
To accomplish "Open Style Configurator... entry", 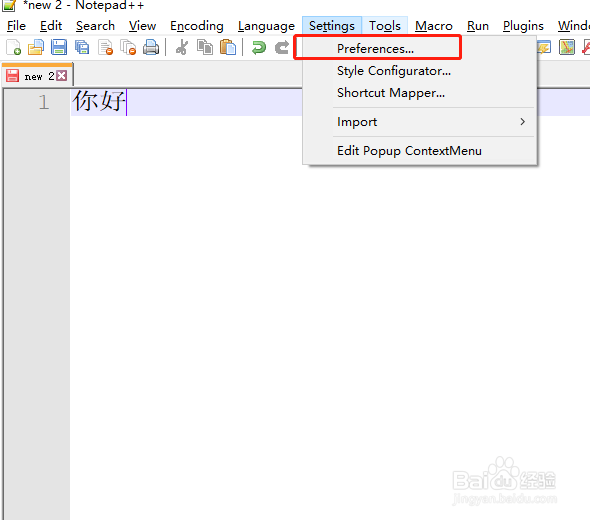I will point(420,71).
